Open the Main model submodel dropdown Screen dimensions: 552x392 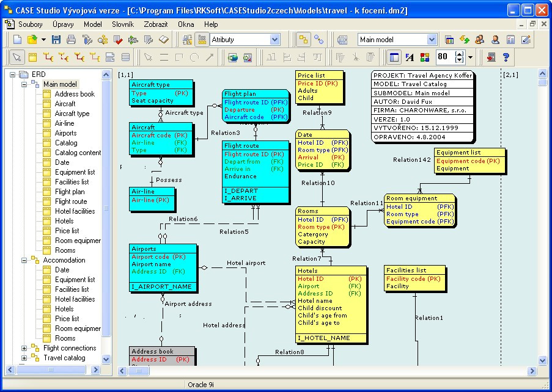(432, 39)
